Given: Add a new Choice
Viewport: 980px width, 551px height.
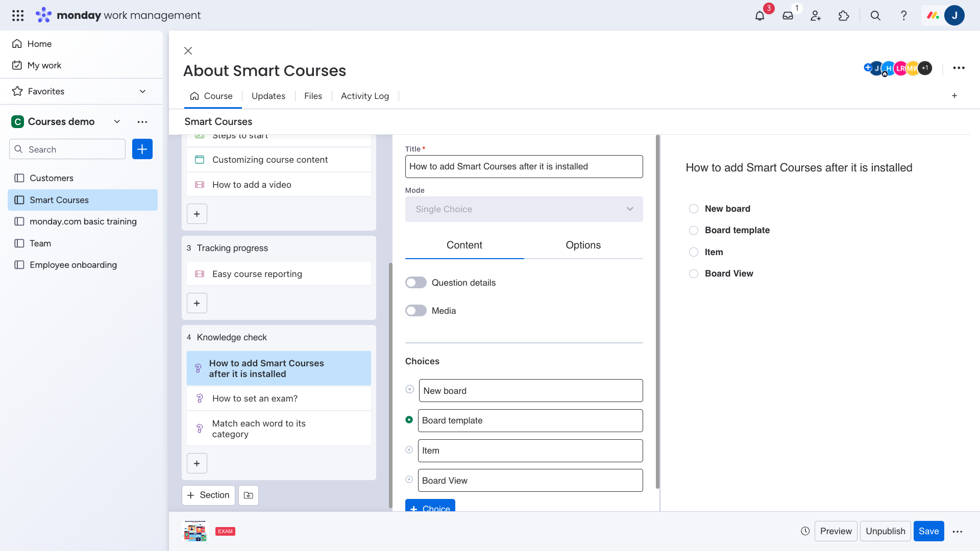Looking at the screenshot, I should click(x=430, y=506).
